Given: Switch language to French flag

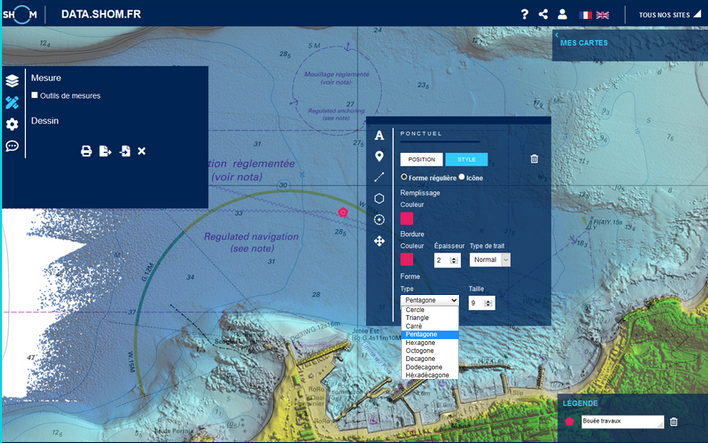Looking at the screenshot, I should click(585, 15).
